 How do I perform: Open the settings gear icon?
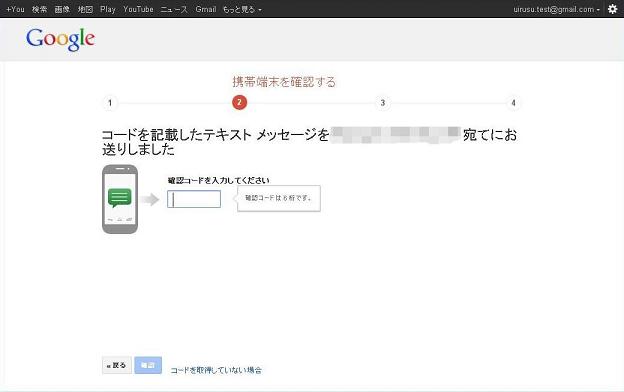pos(612,9)
